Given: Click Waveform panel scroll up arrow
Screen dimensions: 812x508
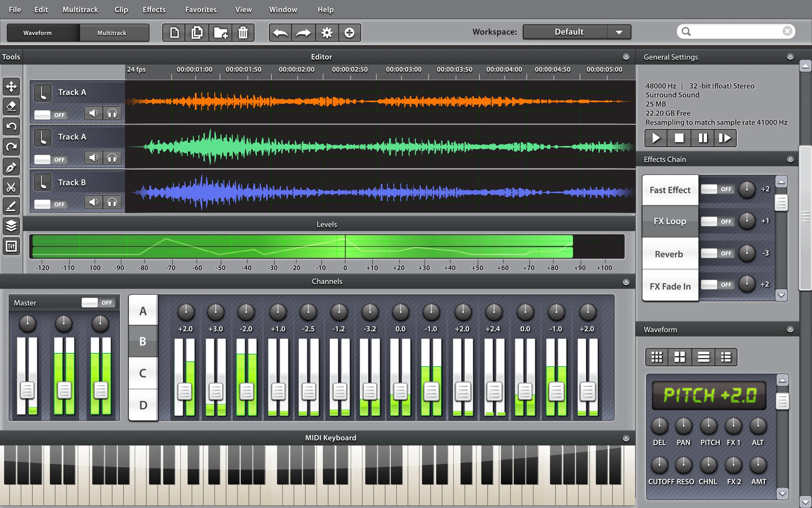Looking at the screenshot, I should pos(782,380).
